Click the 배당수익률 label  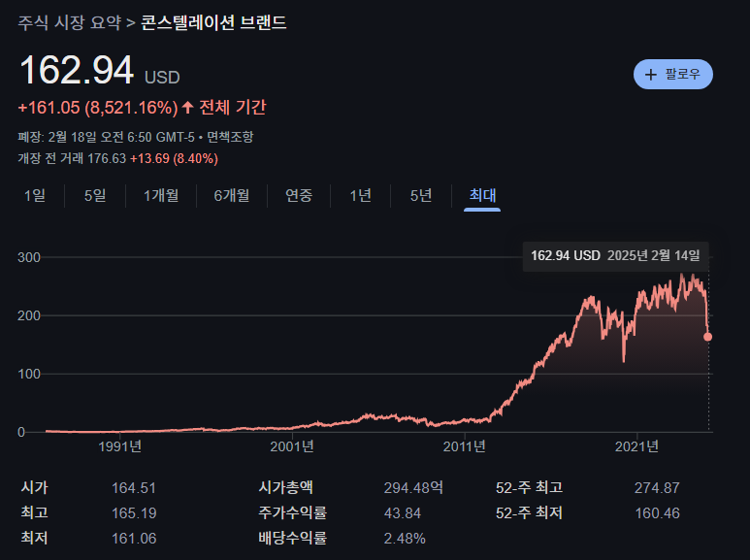292,539
